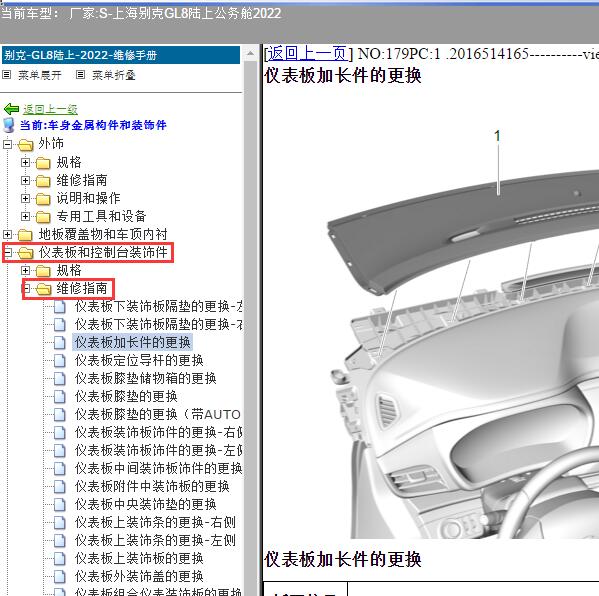Click folder icon for 规格 under 外饰
This screenshot has width=599, height=596.
pos(43,163)
